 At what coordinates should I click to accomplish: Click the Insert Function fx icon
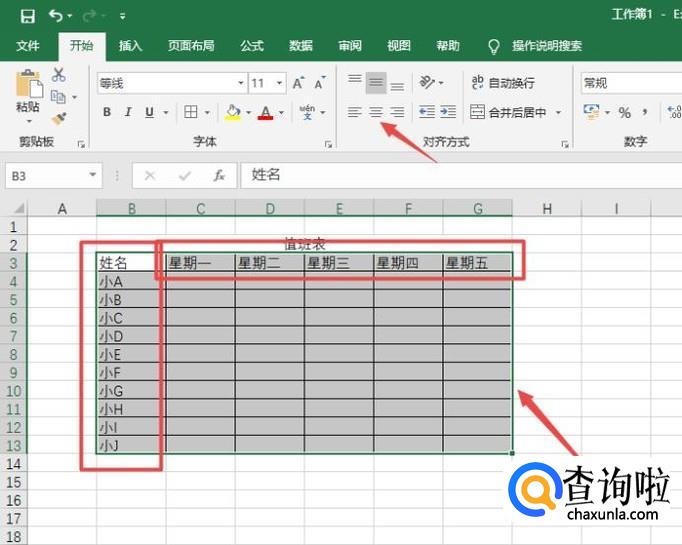click(219, 176)
